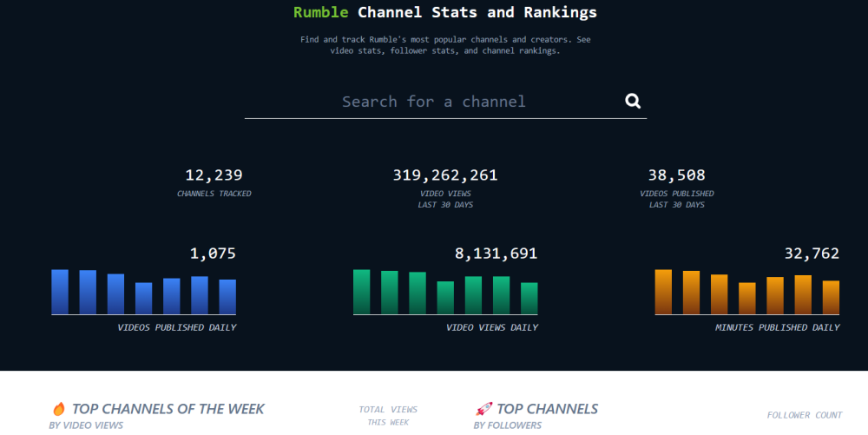Click the 'Follower Count' column label

click(804, 415)
